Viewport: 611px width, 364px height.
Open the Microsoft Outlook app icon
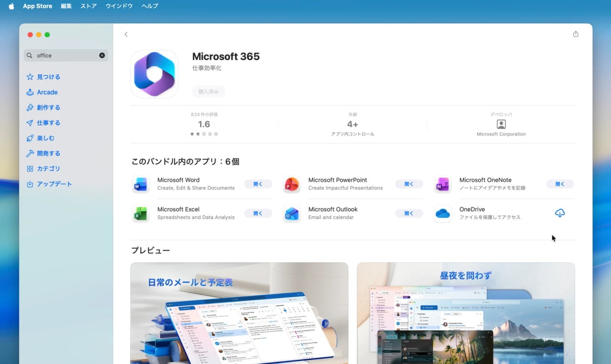292,213
